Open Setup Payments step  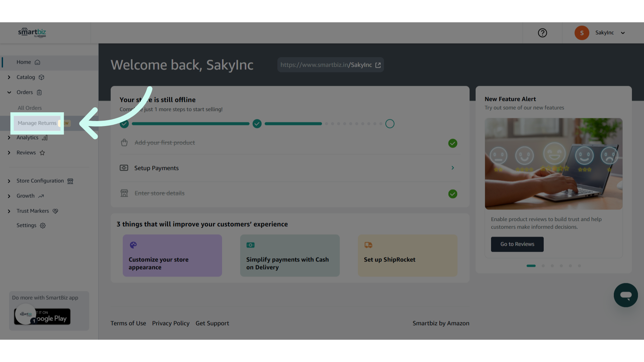coord(290,168)
